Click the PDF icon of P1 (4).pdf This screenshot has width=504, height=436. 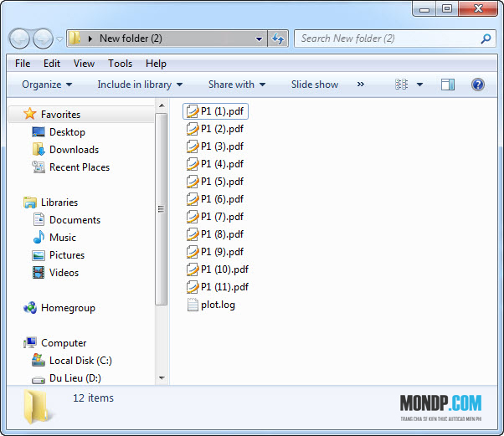point(193,164)
